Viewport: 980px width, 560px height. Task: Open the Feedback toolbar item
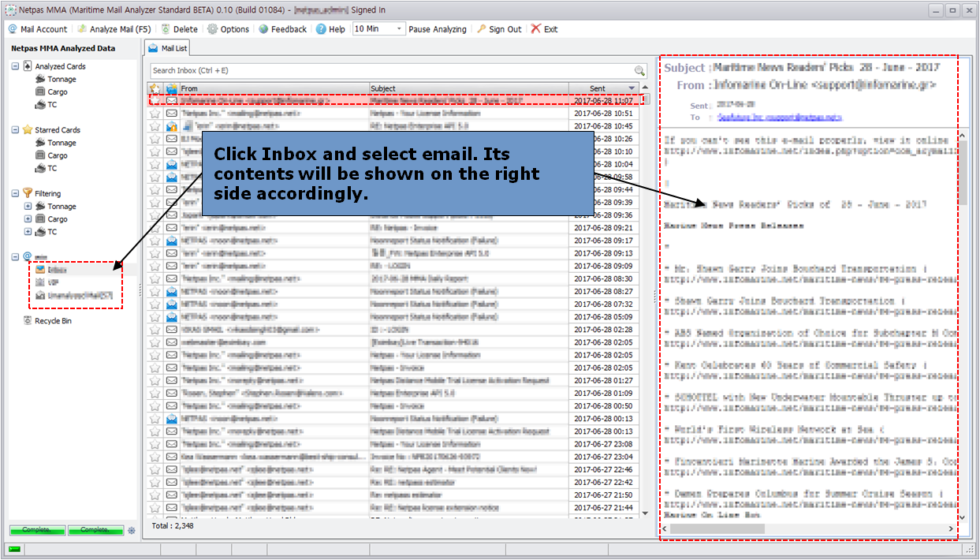[x=282, y=29]
